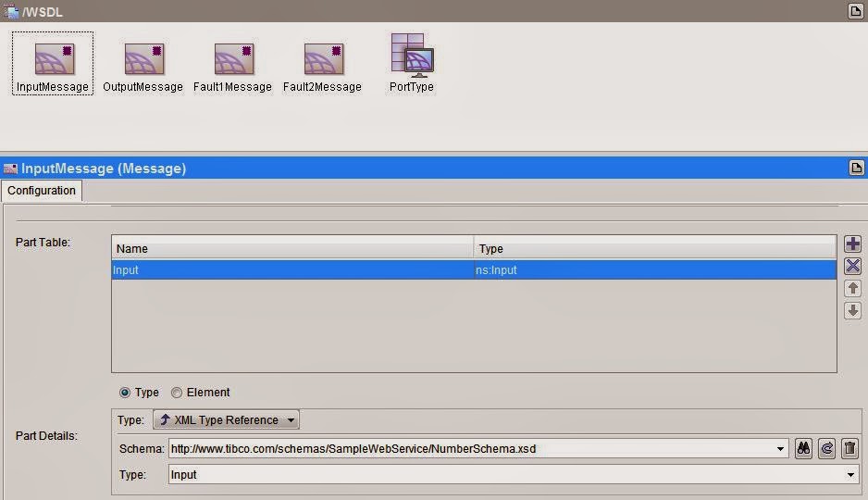868x500 pixels.
Task: Click the WSDL panel maximize icon
Action: (x=855, y=11)
